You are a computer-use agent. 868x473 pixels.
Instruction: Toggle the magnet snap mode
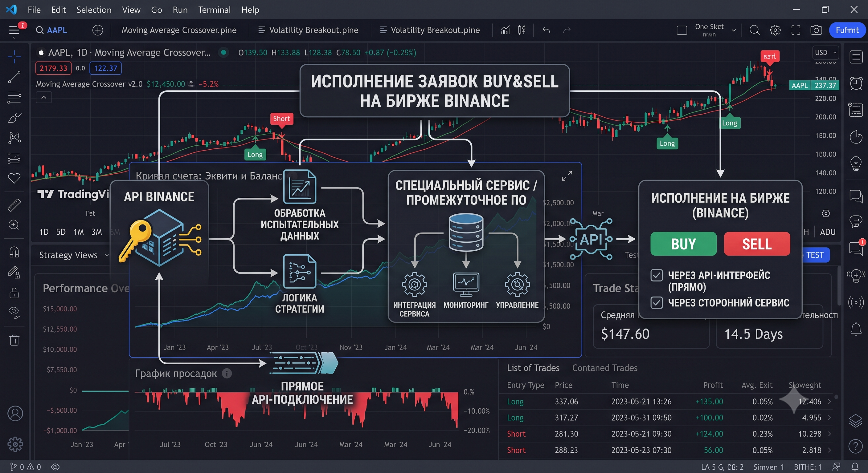pyautogui.click(x=14, y=252)
